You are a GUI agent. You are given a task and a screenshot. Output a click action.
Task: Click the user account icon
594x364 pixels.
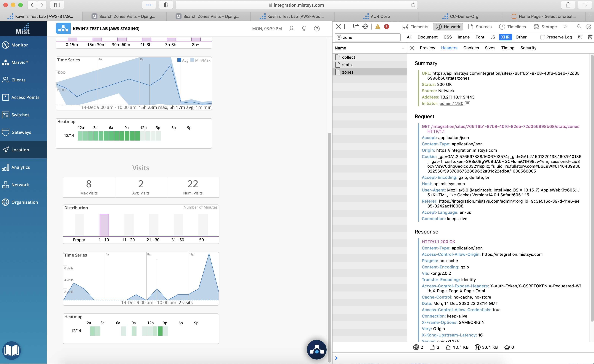(291, 29)
